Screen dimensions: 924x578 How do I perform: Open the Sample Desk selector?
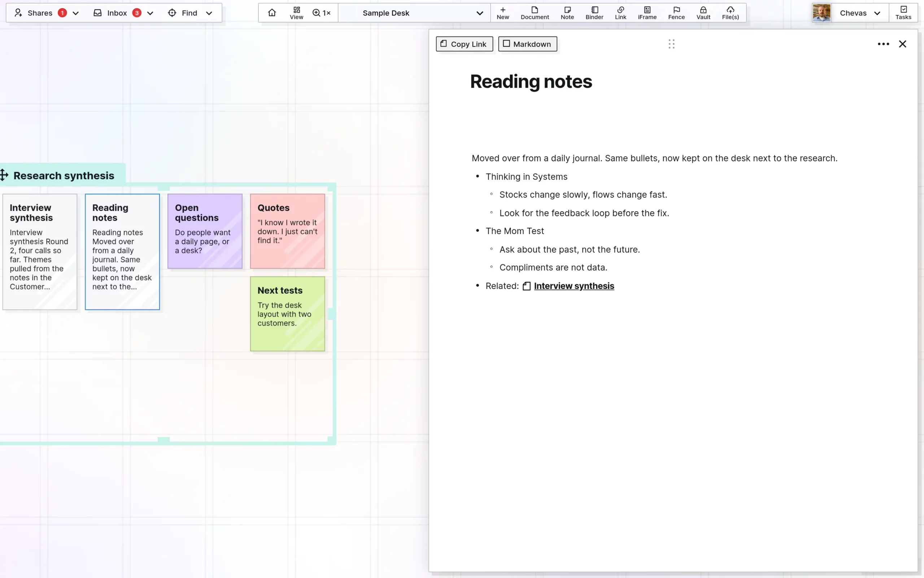pos(414,13)
